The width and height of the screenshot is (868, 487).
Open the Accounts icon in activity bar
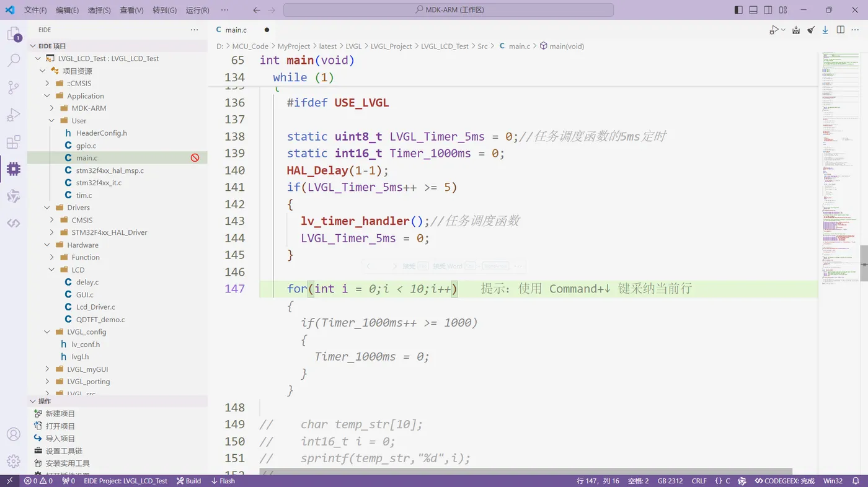pyautogui.click(x=14, y=434)
